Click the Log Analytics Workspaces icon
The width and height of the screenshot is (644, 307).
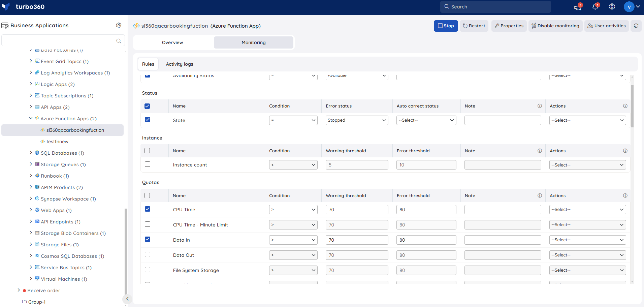[x=37, y=72]
